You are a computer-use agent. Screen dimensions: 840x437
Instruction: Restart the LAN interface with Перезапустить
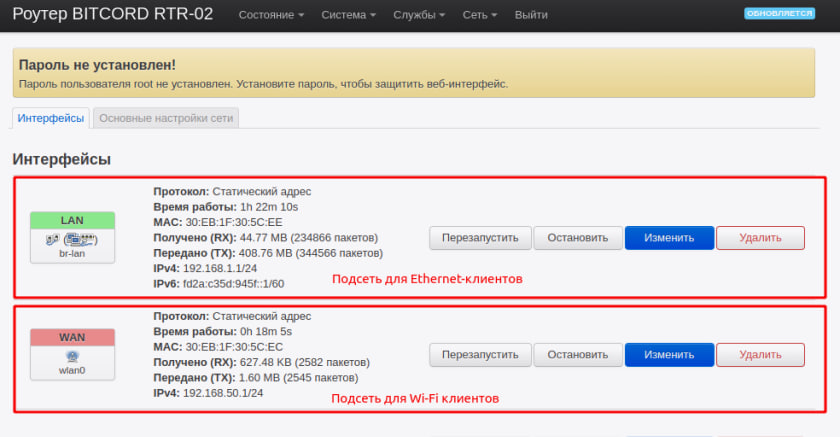coord(480,238)
